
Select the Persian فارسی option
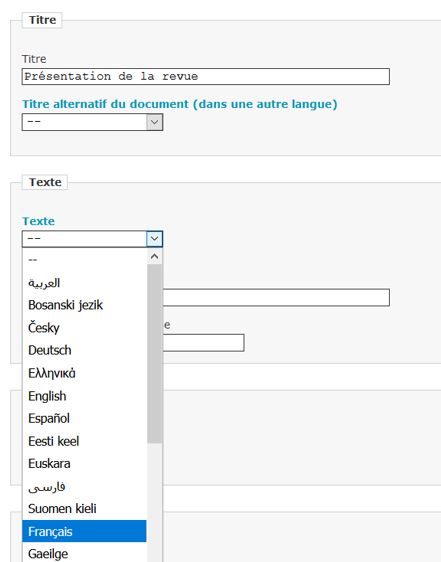click(x=84, y=486)
